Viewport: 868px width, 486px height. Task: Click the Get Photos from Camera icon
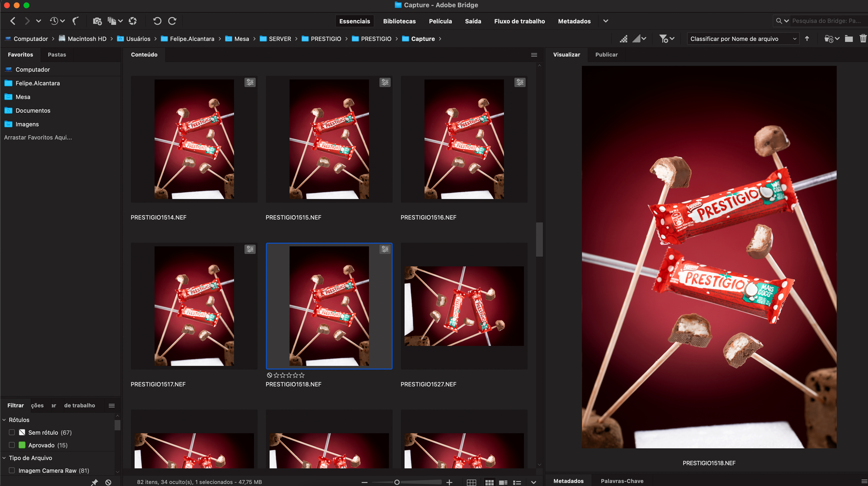coord(97,21)
